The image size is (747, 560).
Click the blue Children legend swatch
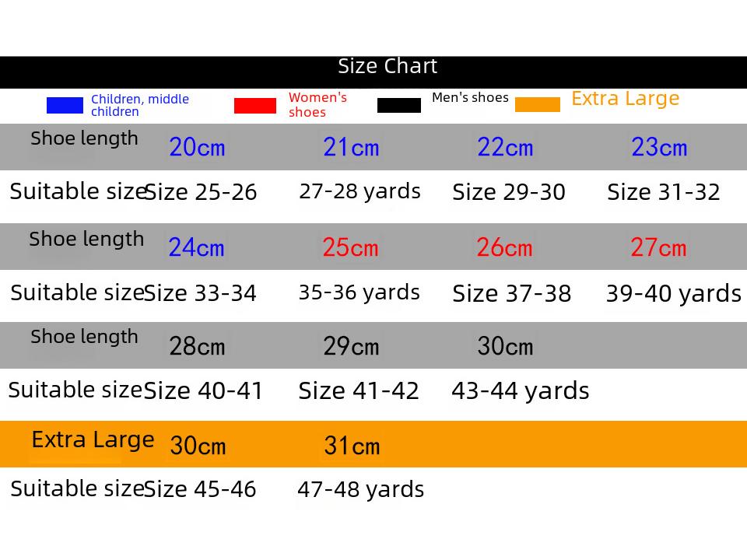click(65, 105)
